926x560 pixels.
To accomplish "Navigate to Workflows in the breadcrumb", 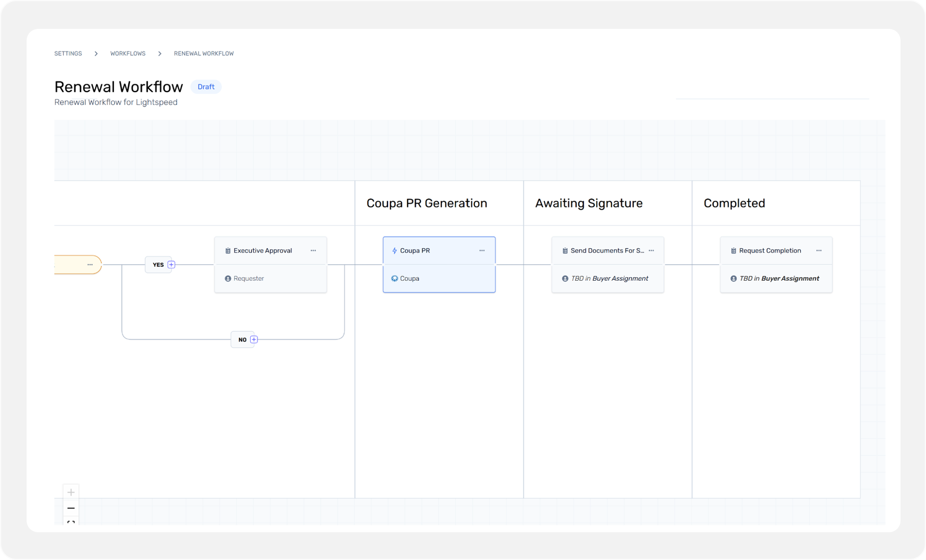I will click(128, 54).
